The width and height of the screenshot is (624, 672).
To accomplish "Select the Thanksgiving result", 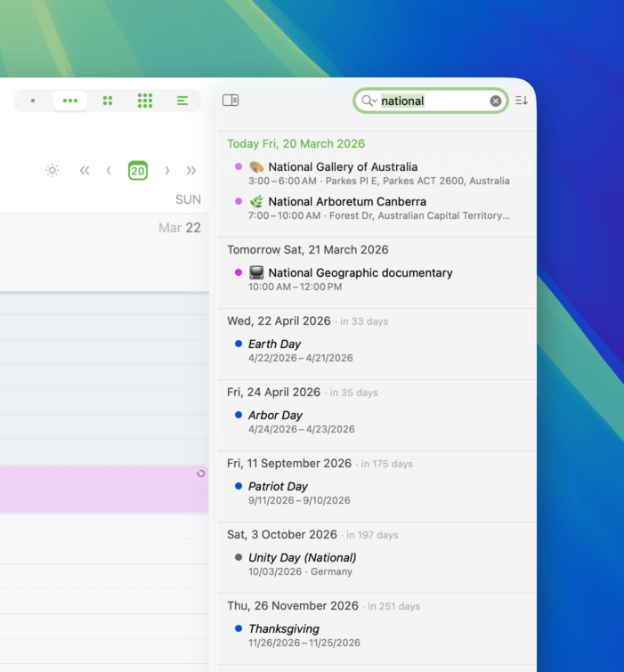I will (377, 636).
